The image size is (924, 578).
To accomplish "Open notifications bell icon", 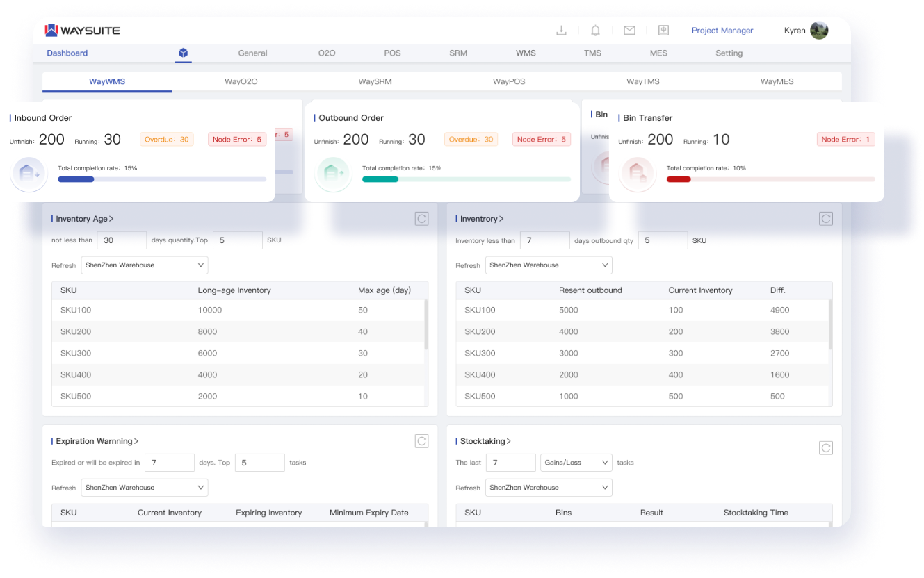I will pos(595,31).
